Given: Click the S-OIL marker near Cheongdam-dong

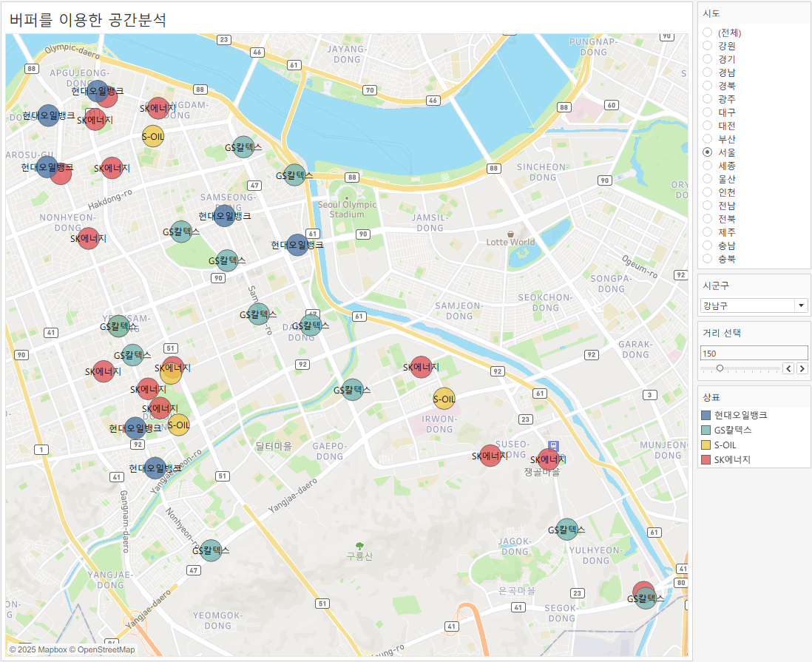Looking at the screenshot, I should (x=153, y=136).
